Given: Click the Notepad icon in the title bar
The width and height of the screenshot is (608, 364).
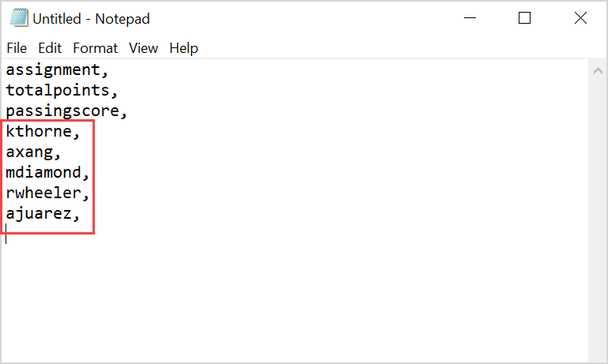Looking at the screenshot, I should click(x=18, y=18).
